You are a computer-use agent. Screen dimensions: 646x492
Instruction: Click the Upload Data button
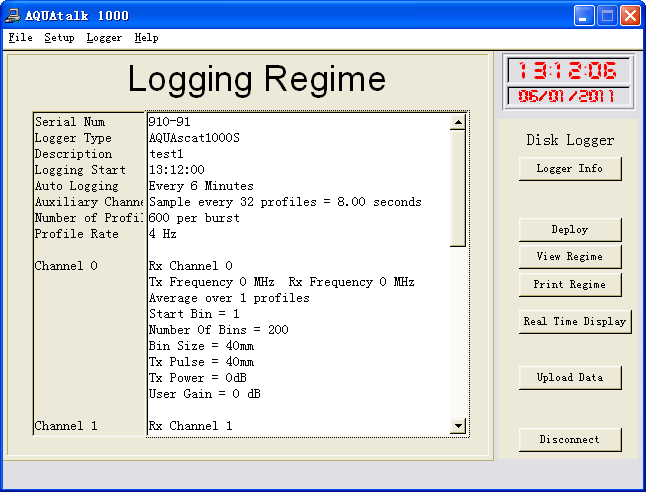pyautogui.click(x=569, y=378)
